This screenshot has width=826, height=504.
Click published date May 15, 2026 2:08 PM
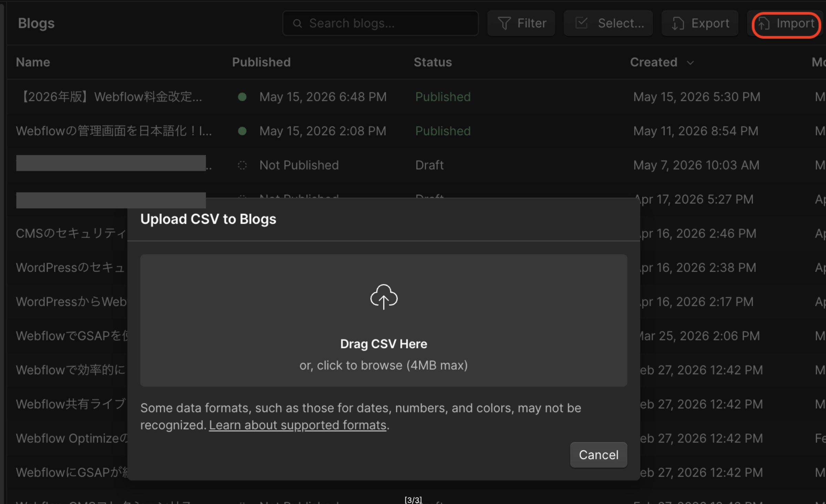(323, 131)
